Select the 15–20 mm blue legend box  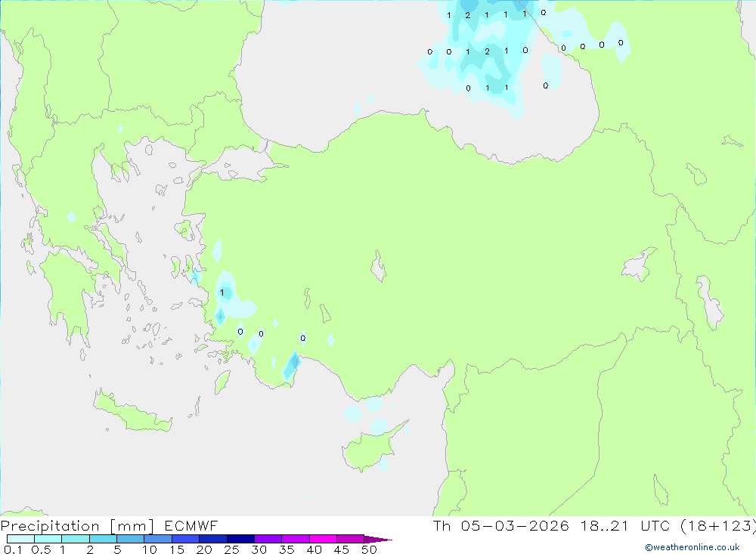pyautogui.click(x=185, y=539)
